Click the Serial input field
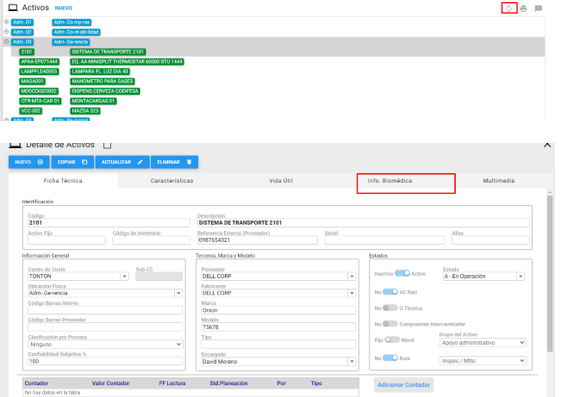 [x=385, y=240]
